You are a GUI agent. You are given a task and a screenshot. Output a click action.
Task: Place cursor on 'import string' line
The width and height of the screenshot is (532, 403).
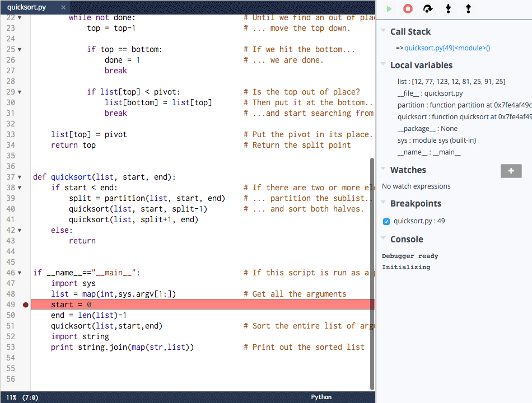pyautogui.click(x=80, y=336)
